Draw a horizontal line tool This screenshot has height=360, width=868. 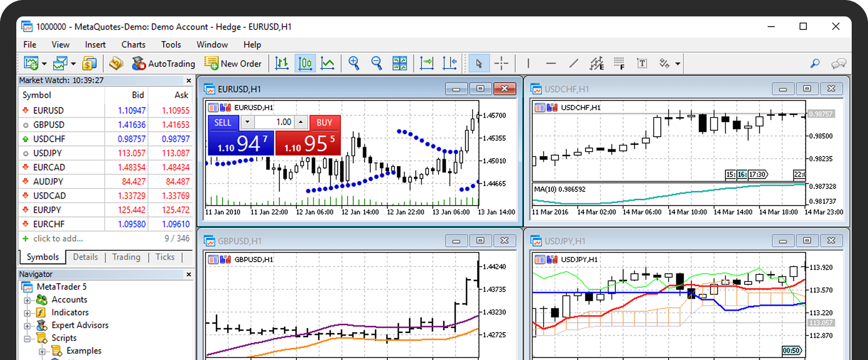(x=551, y=63)
